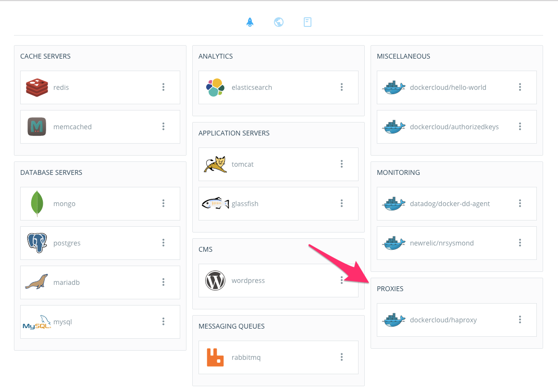Screen dimensions: 558x392
Task: Select the datadog/docker-dd-agent label
Action: click(450, 204)
